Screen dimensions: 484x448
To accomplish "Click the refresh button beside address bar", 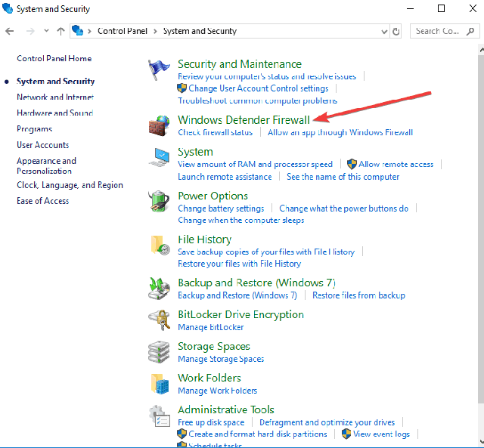I will 396,31.
